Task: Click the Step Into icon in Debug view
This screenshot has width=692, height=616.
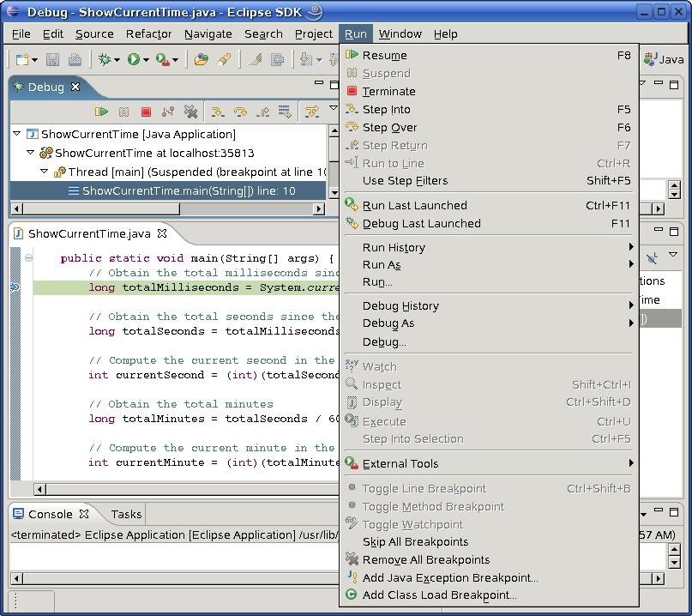Action: click(217, 112)
